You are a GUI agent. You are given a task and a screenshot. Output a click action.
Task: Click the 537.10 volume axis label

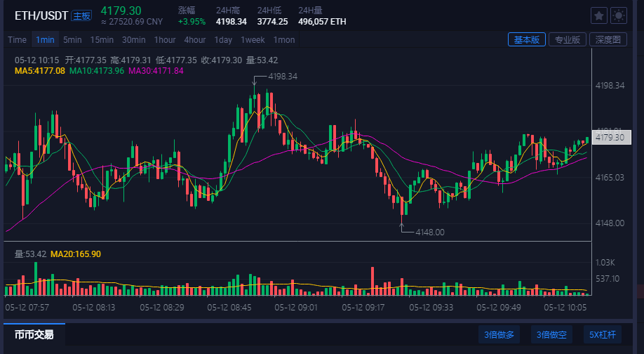[608, 279]
